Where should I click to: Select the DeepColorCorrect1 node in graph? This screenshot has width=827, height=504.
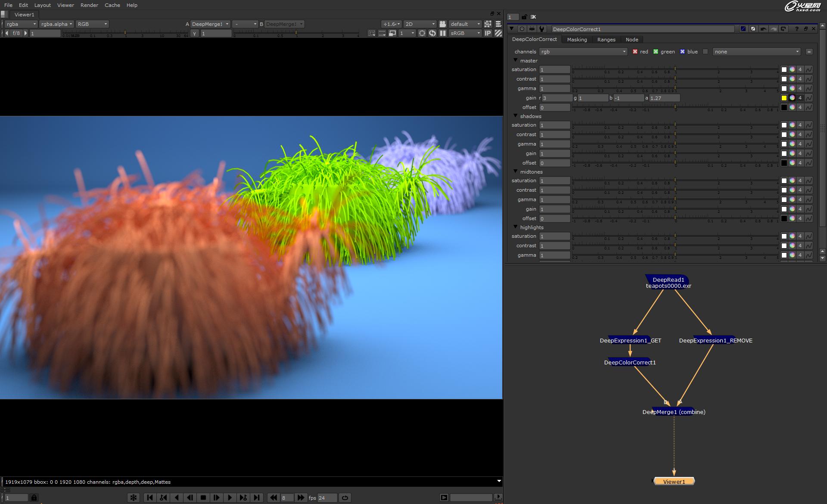click(630, 362)
